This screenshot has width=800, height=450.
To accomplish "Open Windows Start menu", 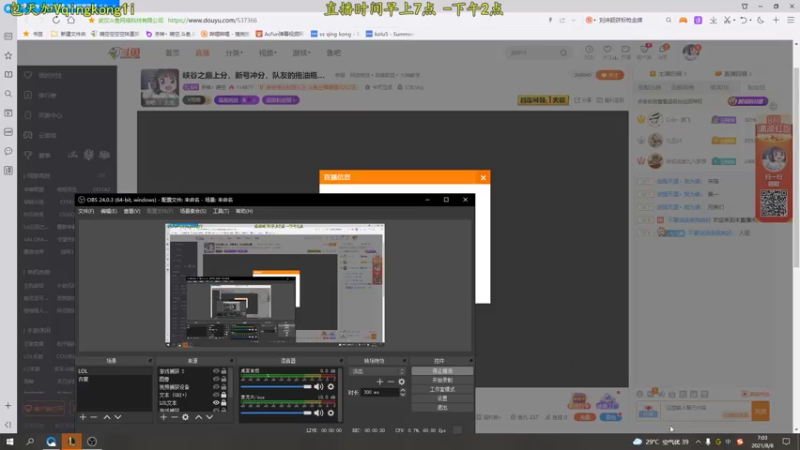I will pos(10,441).
